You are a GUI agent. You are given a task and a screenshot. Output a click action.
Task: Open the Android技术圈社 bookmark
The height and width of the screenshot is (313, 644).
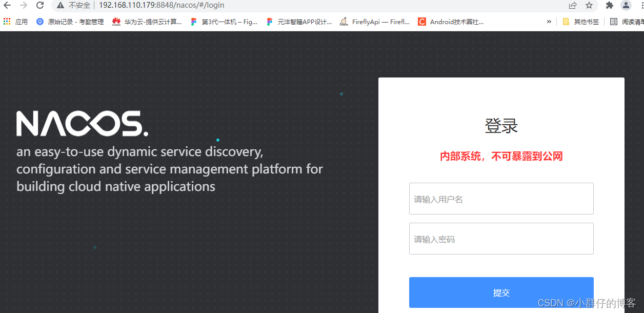pyautogui.click(x=451, y=22)
